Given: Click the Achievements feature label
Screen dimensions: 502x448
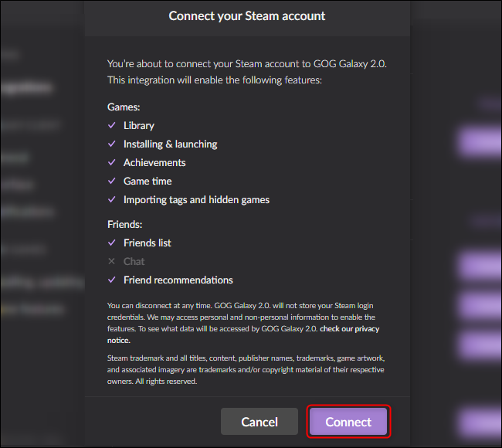Looking at the screenshot, I should (154, 163).
